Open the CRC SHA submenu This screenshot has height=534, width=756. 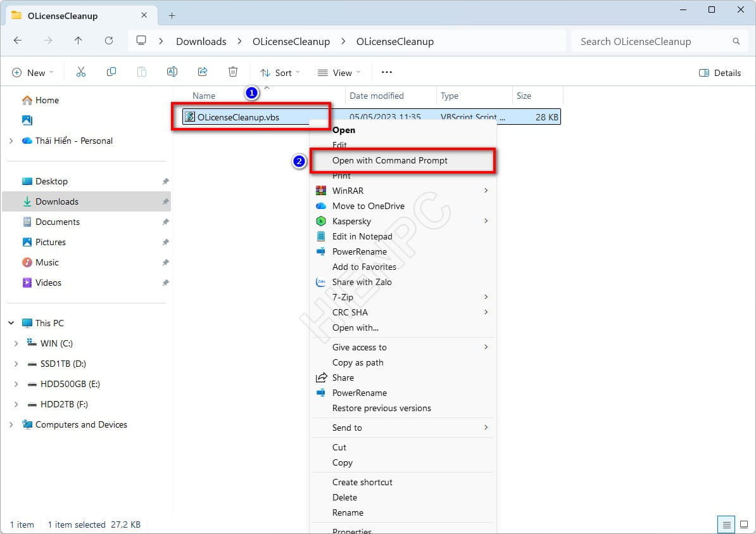pyautogui.click(x=403, y=312)
